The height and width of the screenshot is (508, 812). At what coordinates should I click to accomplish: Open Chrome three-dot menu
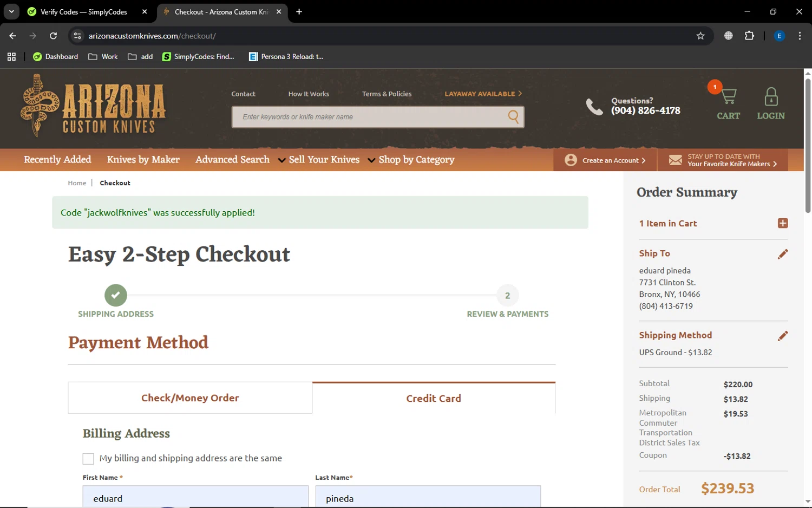800,36
